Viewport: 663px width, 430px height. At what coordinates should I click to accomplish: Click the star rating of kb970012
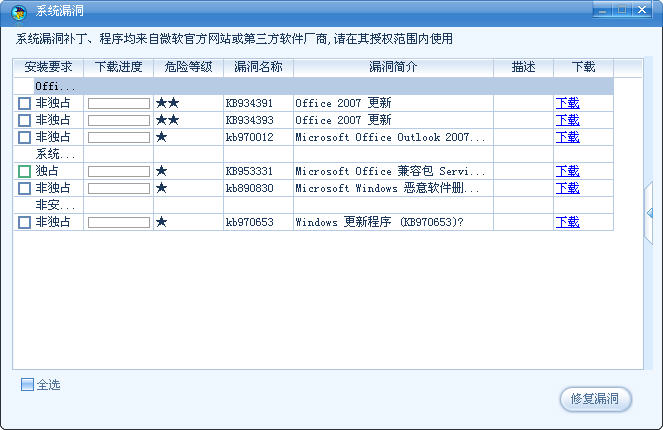[162, 137]
